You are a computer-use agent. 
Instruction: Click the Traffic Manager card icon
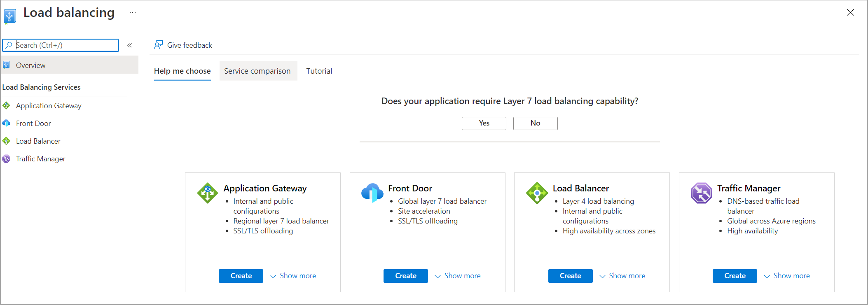(702, 193)
